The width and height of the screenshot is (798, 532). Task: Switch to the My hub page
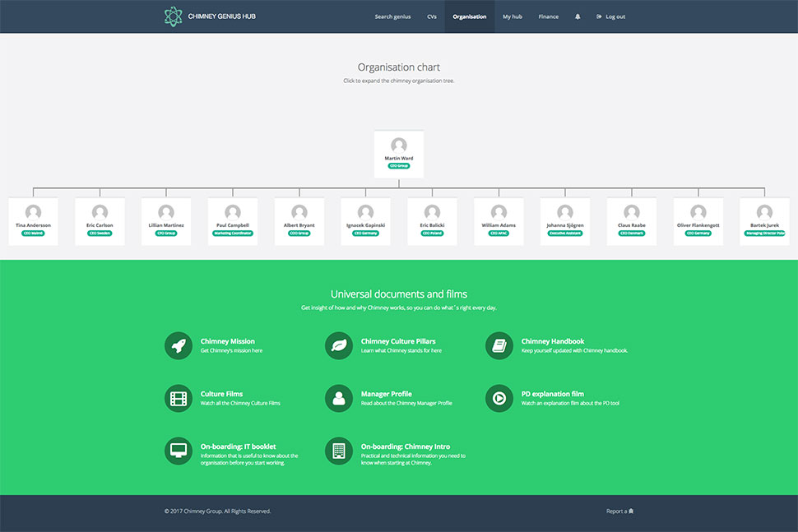[x=513, y=16]
